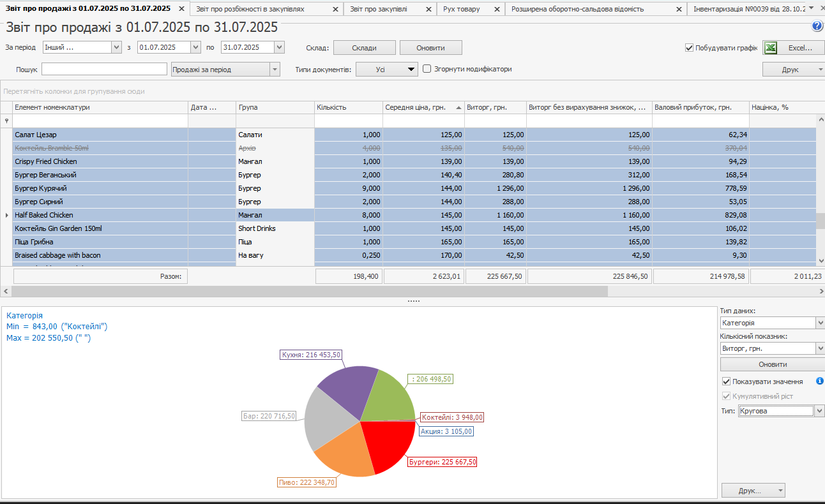Click the filter row funnel icon
The width and height of the screenshot is (825, 504).
coord(6,121)
